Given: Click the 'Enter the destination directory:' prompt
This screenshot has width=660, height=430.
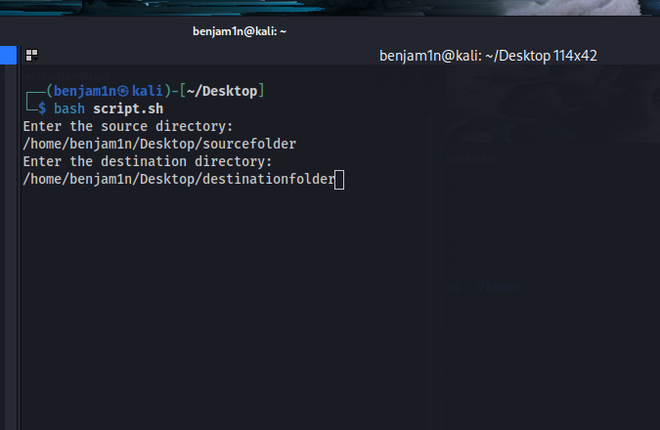Looking at the screenshot, I should [x=148, y=162].
